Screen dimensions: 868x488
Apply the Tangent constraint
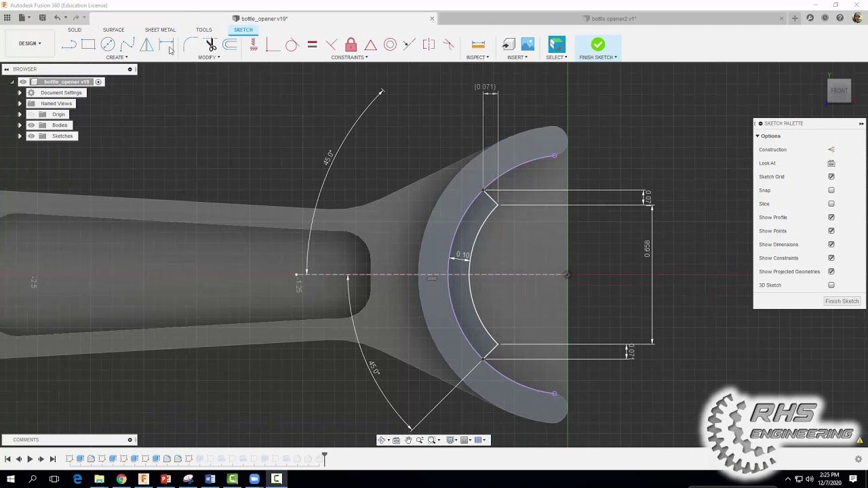pos(292,45)
